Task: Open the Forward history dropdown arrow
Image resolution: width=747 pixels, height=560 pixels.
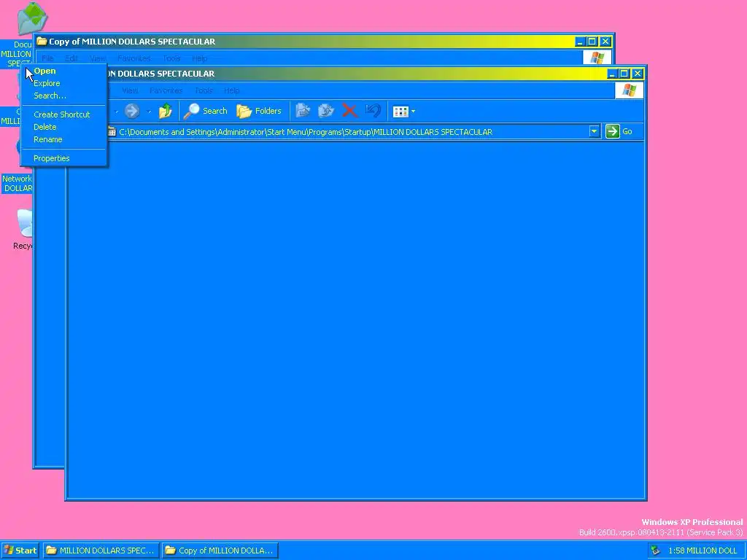Action: [149, 112]
